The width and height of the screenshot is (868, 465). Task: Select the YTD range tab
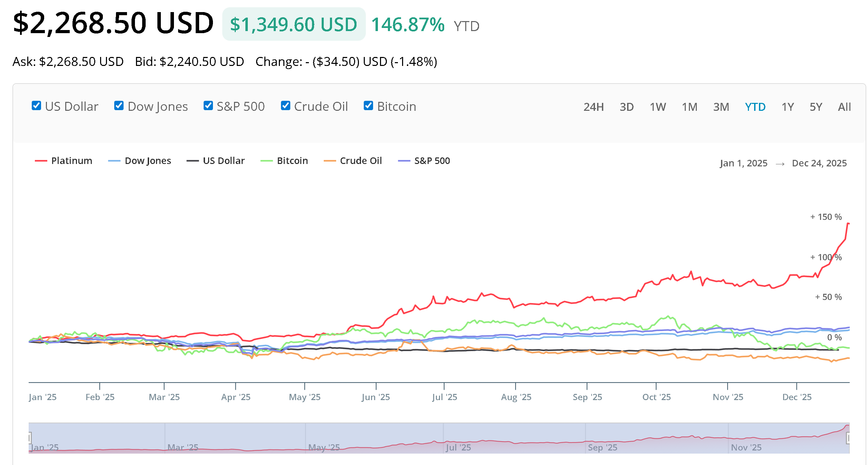[755, 107]
